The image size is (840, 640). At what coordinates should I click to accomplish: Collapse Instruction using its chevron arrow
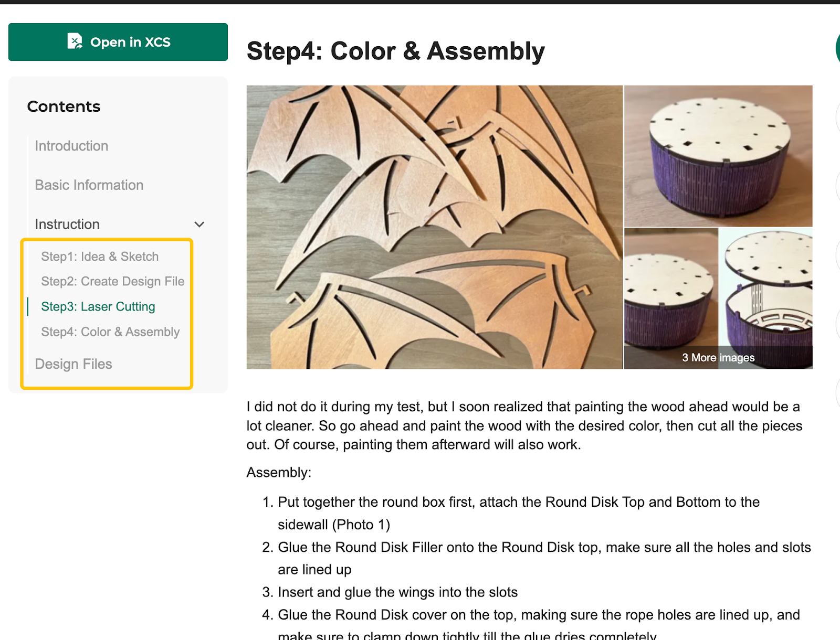[x=199, y=225]
